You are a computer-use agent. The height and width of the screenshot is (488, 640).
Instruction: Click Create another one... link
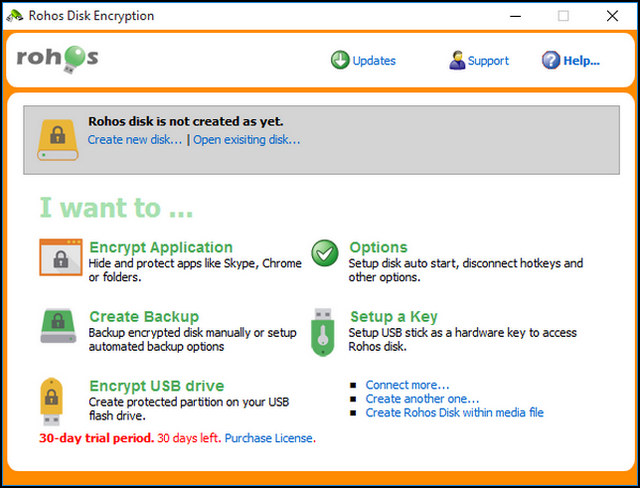pyautogui.click(x=422, y=399)
